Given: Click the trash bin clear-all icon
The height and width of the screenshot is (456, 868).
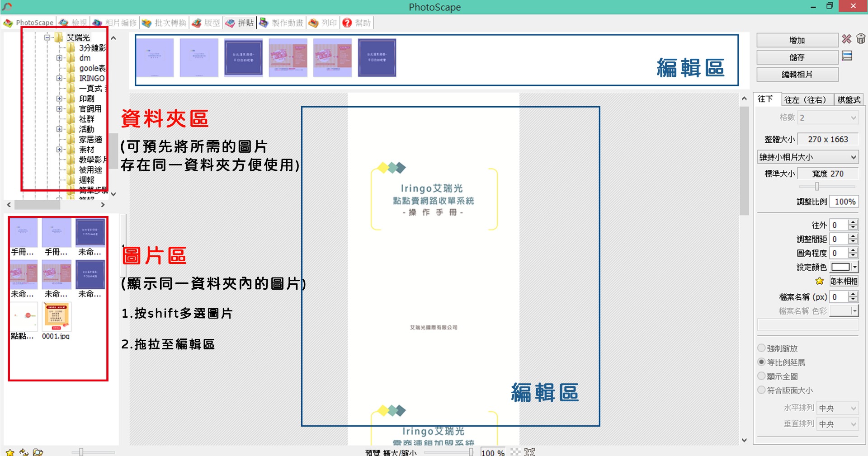Looking at the screenshot, I should [861, 39].
